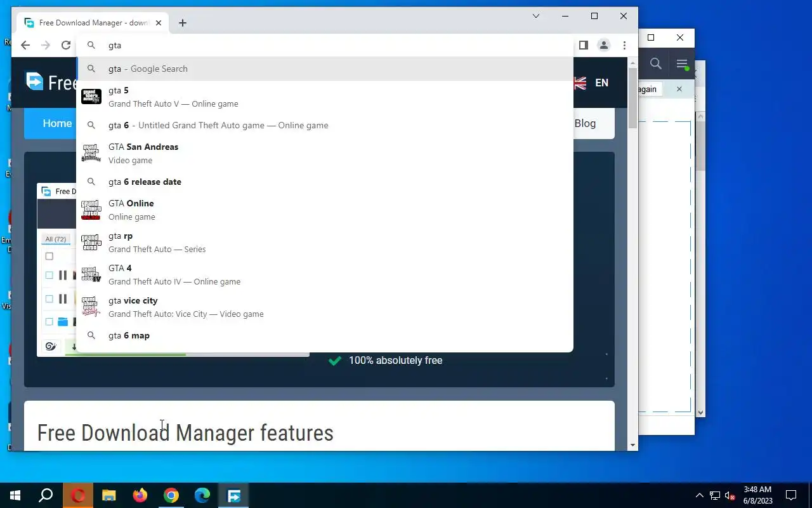Close the Free Download Manager tab
The image size is (812, 508).
click(x=159, y=23)
